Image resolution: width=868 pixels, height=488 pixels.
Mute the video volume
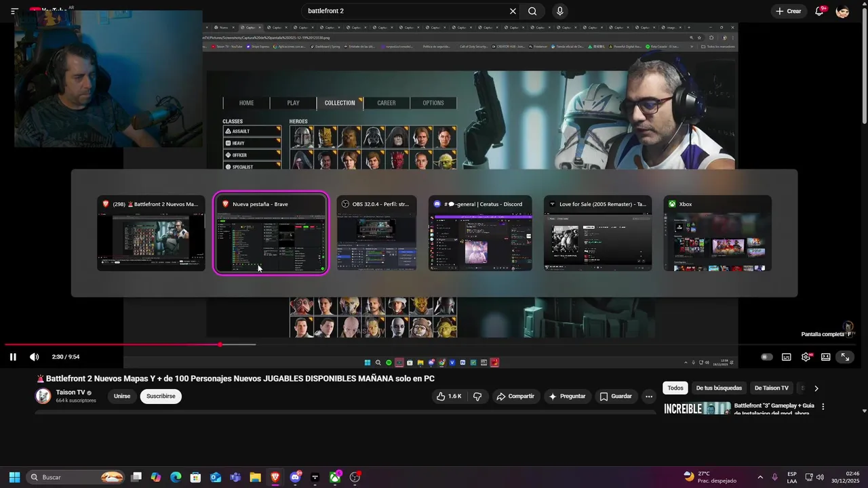pyautogui.click(x=34, y=357)
